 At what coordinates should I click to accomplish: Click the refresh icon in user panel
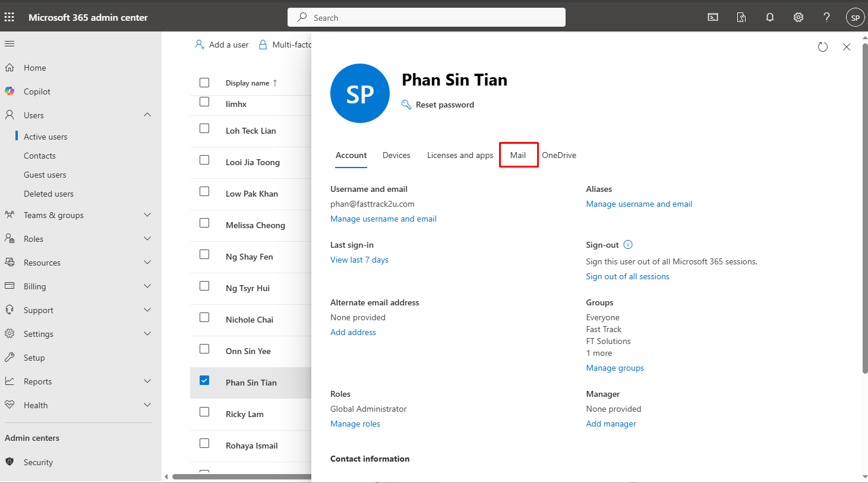click(823, 47)
